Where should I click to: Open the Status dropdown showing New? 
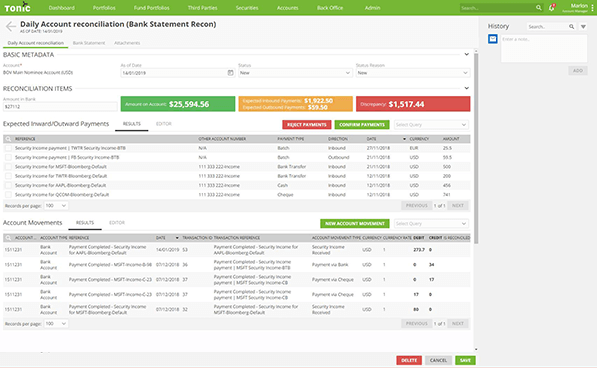[295, 73]
